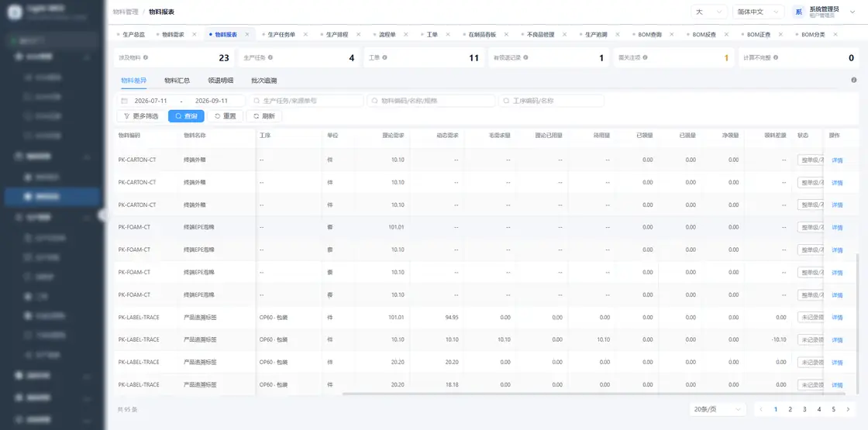Go to the next page arrow
This screenshot has height=430, width=868.
[848, 410]
